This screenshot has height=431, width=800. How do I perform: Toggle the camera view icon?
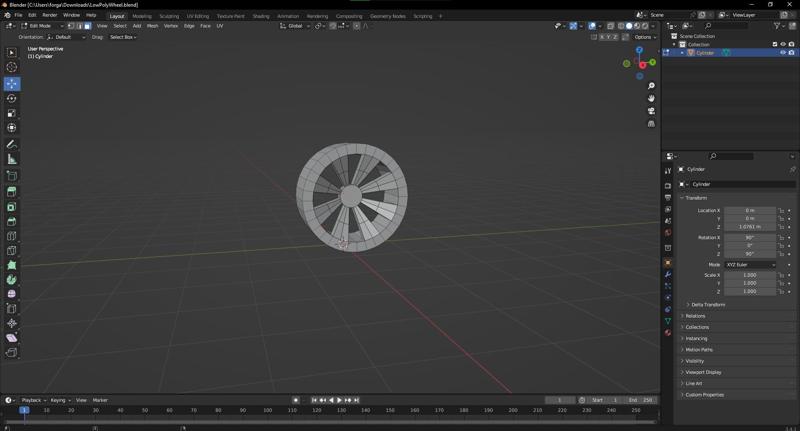[651, 111]
